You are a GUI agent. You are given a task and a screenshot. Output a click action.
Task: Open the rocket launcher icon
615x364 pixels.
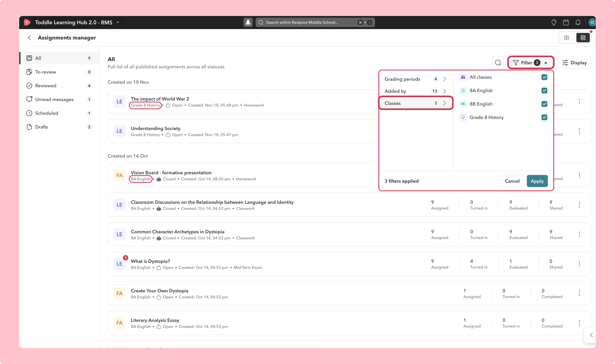(248, 22)
